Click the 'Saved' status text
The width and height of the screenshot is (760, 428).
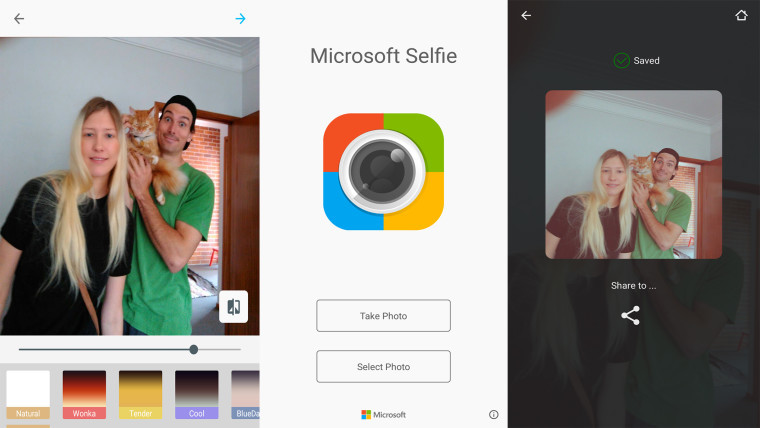tap(646, 61)
